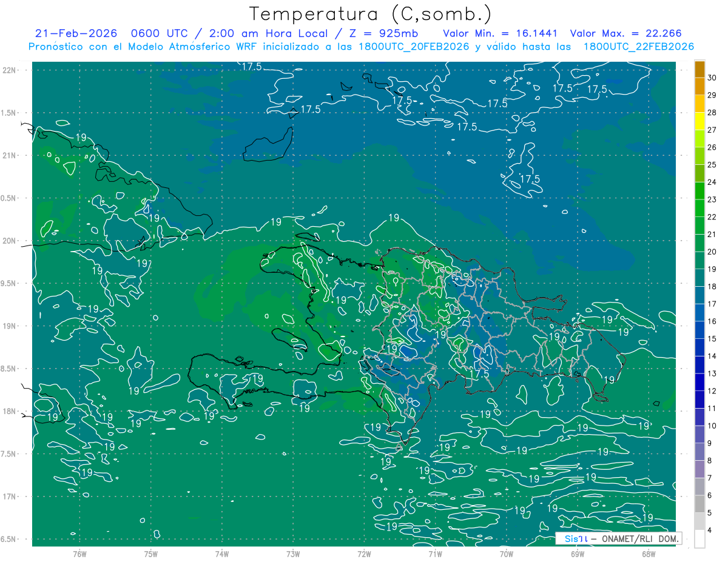Viewport: 728px width, 562px height.
Task: Click the '6.5N' latitude axis label
Action: pos(9,540)
